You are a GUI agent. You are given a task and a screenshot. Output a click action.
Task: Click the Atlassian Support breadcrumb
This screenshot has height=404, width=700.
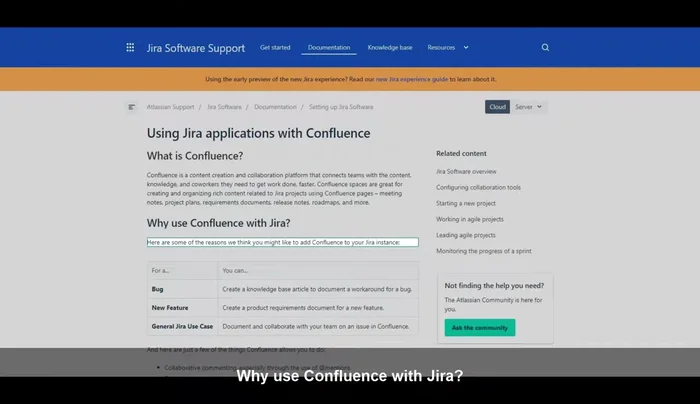pyautogui.click(x=171, y=107)
